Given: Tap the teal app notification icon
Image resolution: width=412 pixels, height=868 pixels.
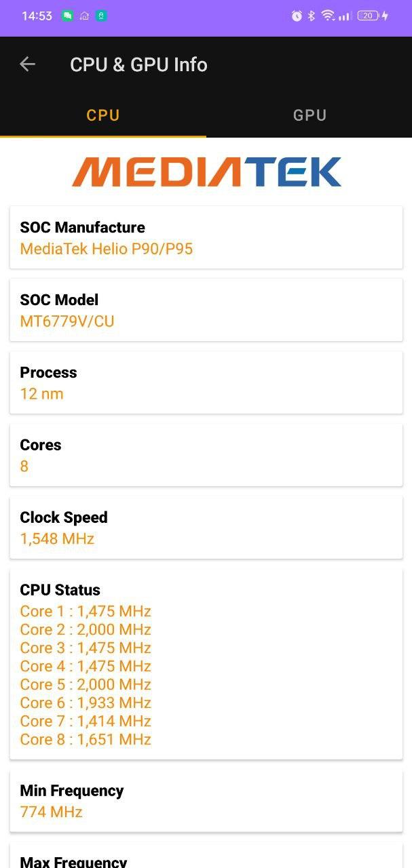Looking at the screenshot, I should click(x=101, y=16).
